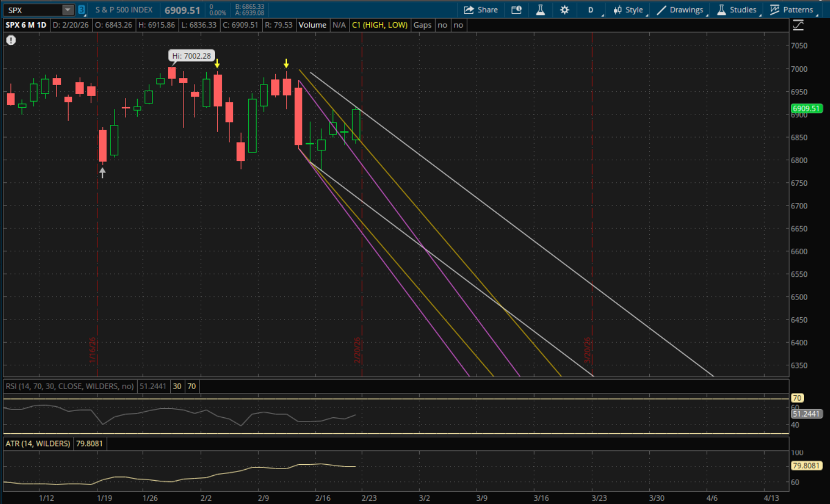Viewport: 830px width, 504px height.
Task: Click the blue link-color number 3 icon
Action: click(x=81, y=10)
